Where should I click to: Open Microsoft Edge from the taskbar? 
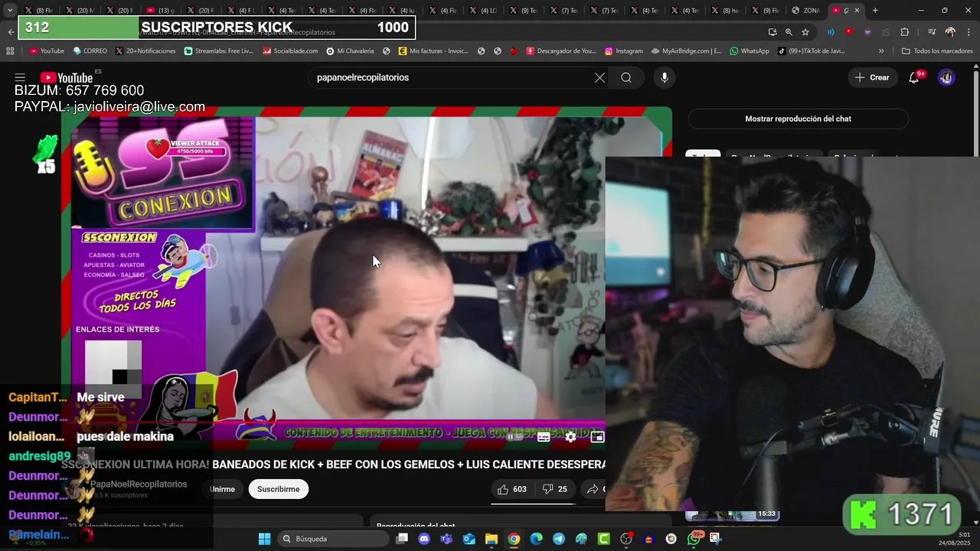536,539
